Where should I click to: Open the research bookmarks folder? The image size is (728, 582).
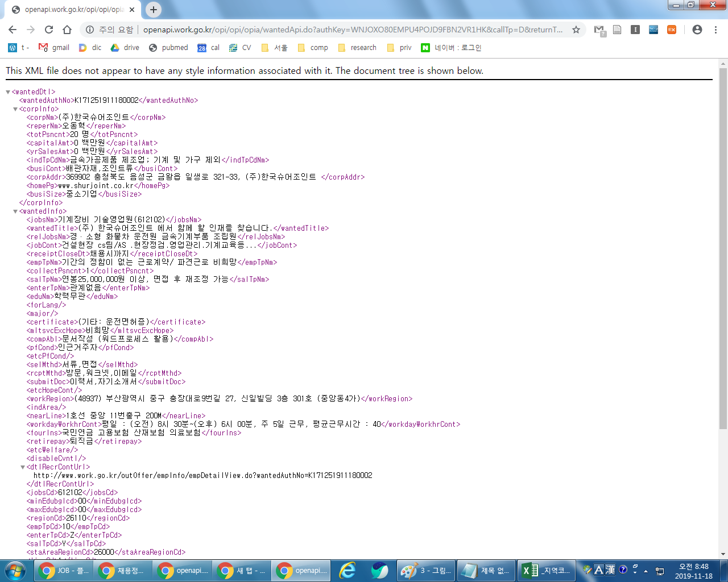pos(357,48)
